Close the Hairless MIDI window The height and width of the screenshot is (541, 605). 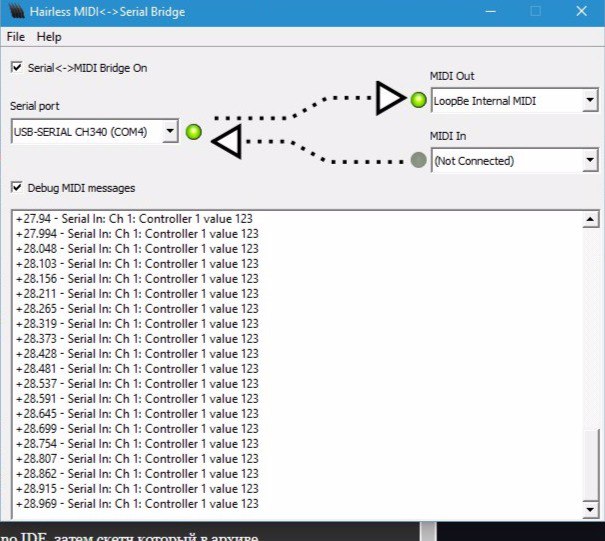pyautogui.click(x=581, y=12)
